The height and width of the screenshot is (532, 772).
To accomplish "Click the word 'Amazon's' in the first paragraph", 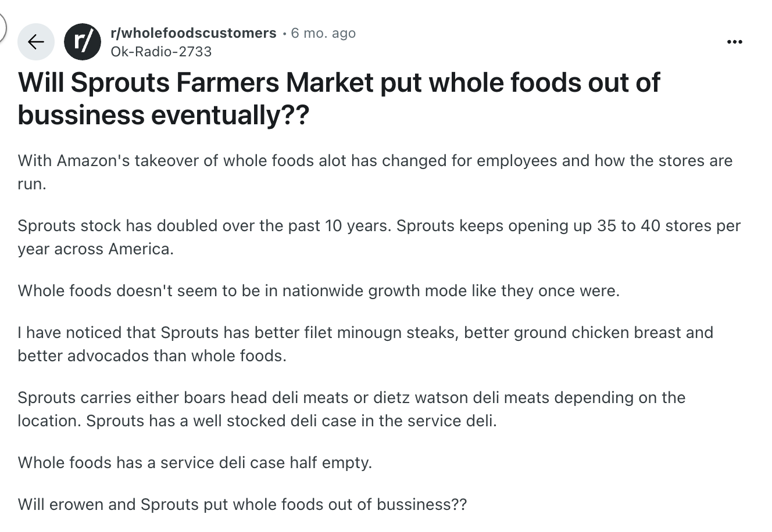I will pos(93,160).
